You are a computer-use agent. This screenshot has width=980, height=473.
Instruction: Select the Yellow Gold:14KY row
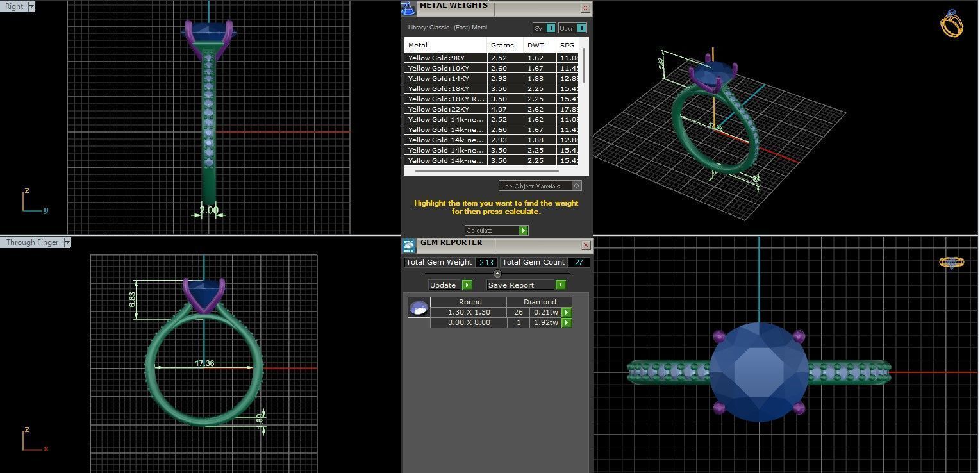(x=492, y=79)
